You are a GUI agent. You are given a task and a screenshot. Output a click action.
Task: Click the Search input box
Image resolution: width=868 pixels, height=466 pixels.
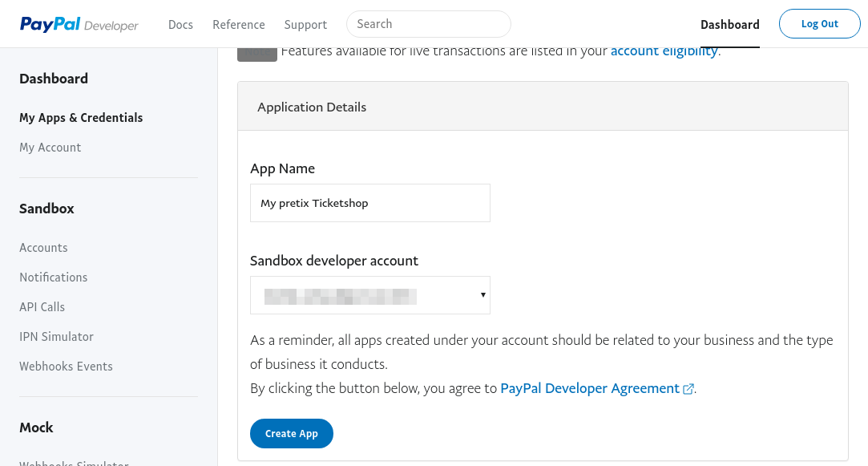428,24
